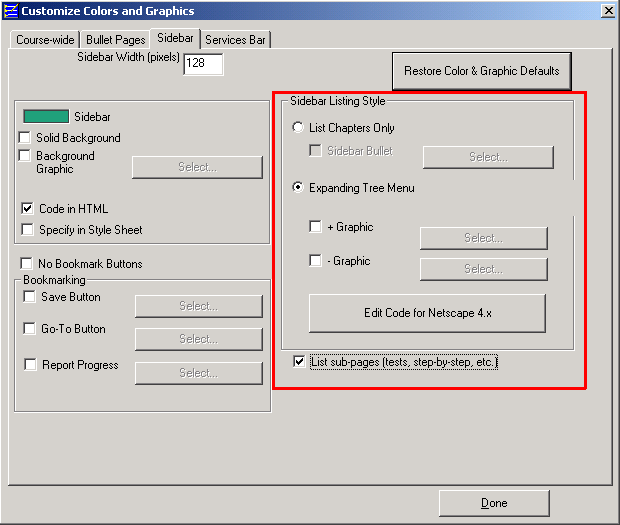This screenshot has width=620, height=525.
Task: Enable the Background Graphic checkbox
Action: click(x=25, y=156)
